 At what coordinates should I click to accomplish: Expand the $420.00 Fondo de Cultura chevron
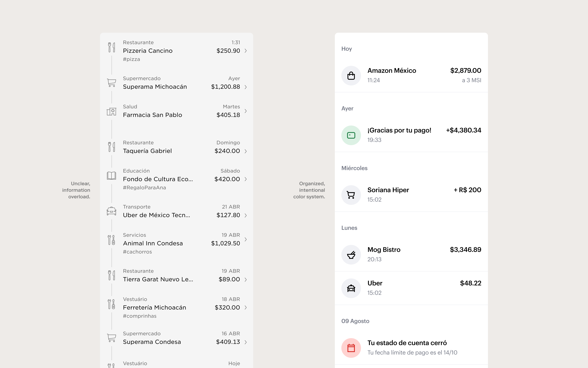coord(246,179)
